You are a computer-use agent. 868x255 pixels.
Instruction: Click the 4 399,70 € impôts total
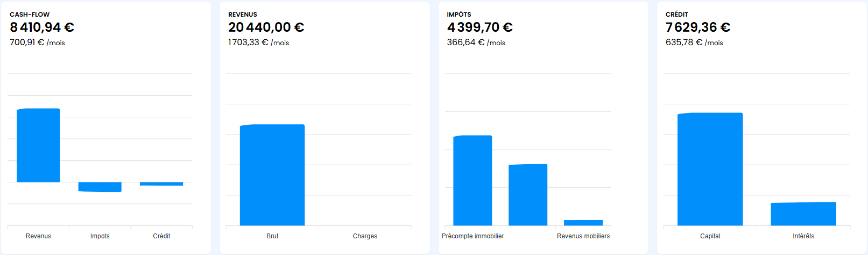click(x=479, y=27)
